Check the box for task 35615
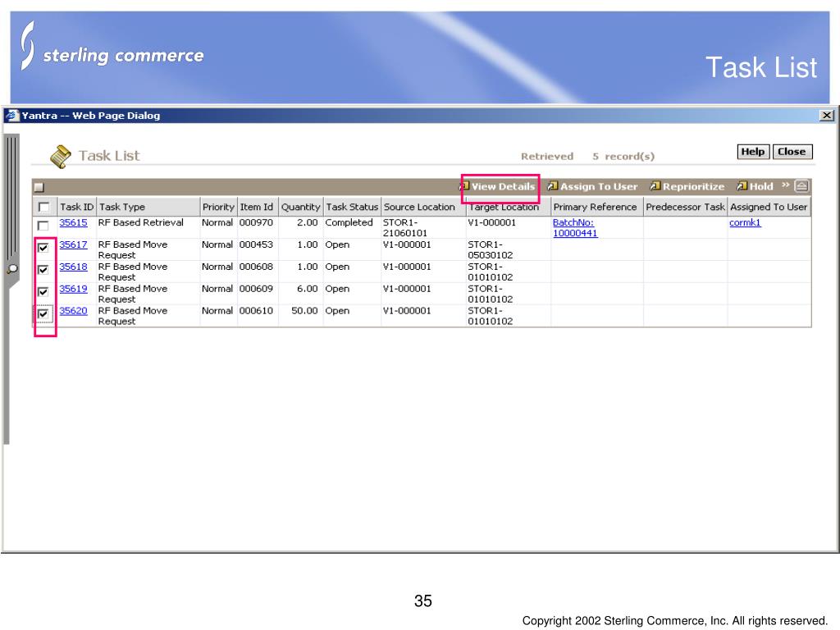 [43, 226]
